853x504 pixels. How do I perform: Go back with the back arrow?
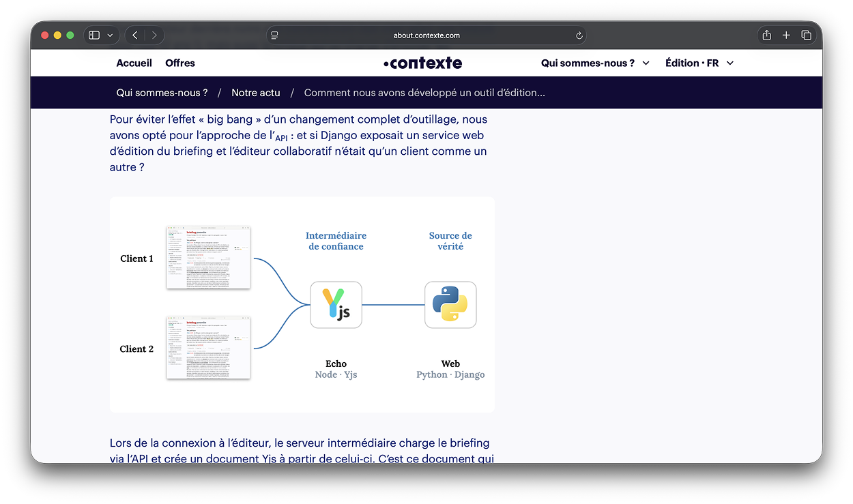pyautogui.click(x=135, y=35)
